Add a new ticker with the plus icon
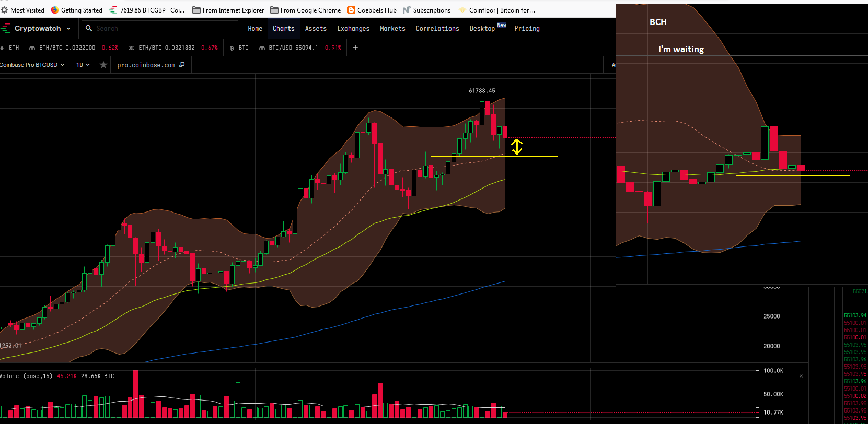The width and height of the screenshot is (868, 424). pos(355,48)
